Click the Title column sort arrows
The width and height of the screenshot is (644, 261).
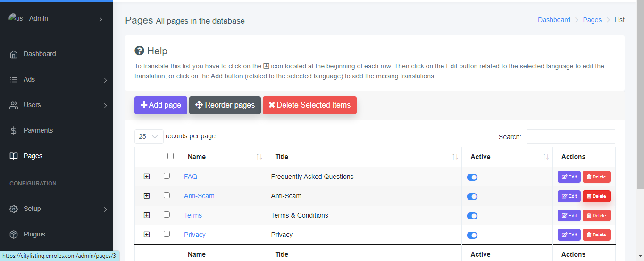(x=455, y=157)
